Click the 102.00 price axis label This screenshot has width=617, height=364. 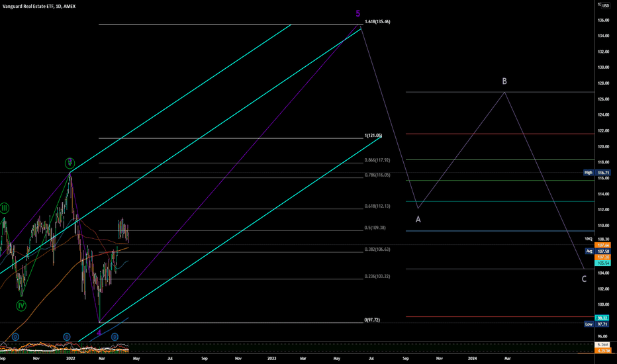click(x=603, y=289)
